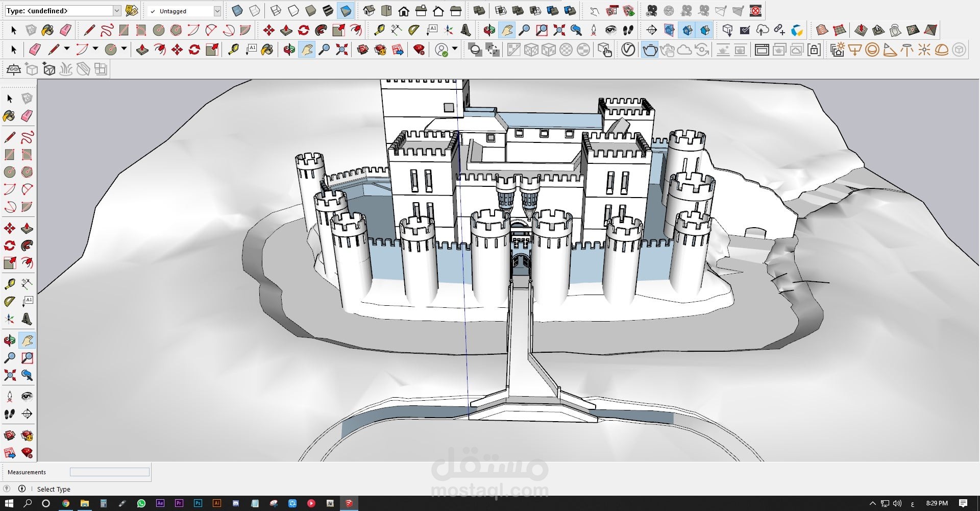Open the Type <undefined> classification dropdown

coord(116,11)
